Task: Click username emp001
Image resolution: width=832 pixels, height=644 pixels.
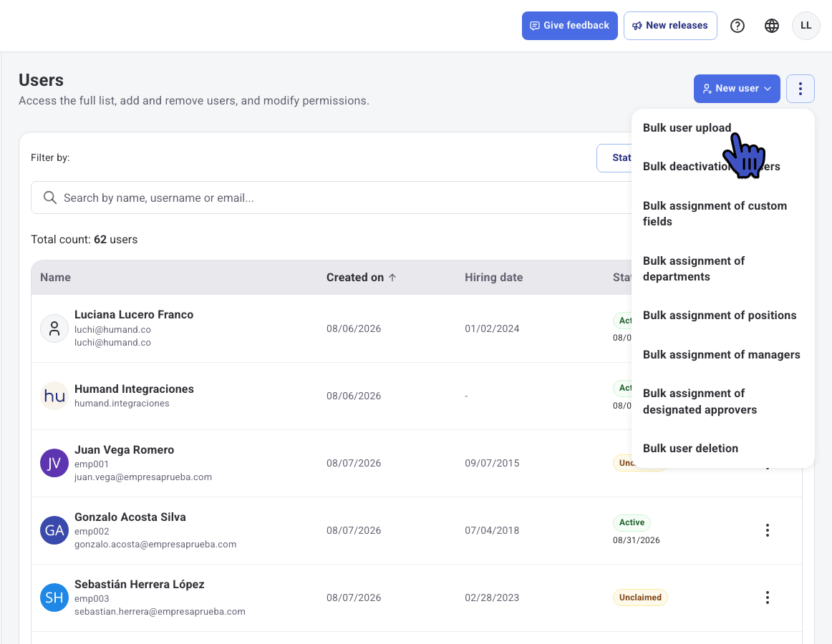Action: (x=91, y=464)
